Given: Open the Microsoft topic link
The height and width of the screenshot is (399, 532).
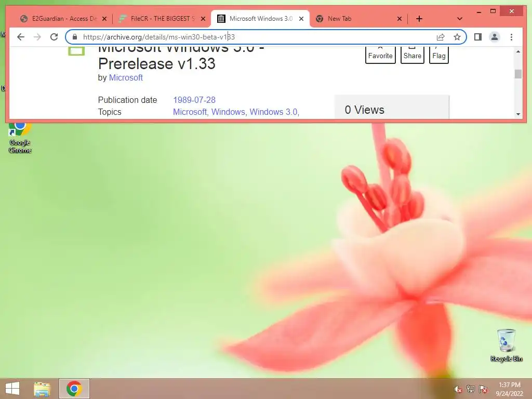Looking at the screenshot, I should point(191,112).
